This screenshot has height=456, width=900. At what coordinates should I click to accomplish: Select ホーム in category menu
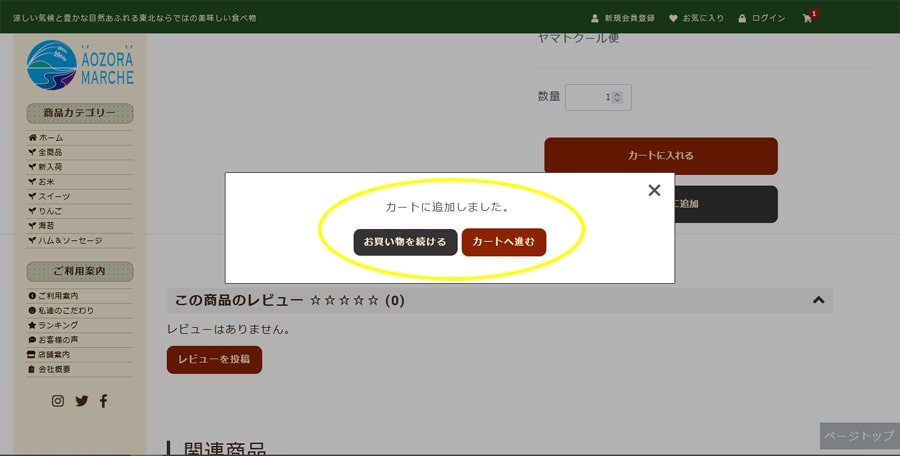pyautogui.click(x=50, y=137)
